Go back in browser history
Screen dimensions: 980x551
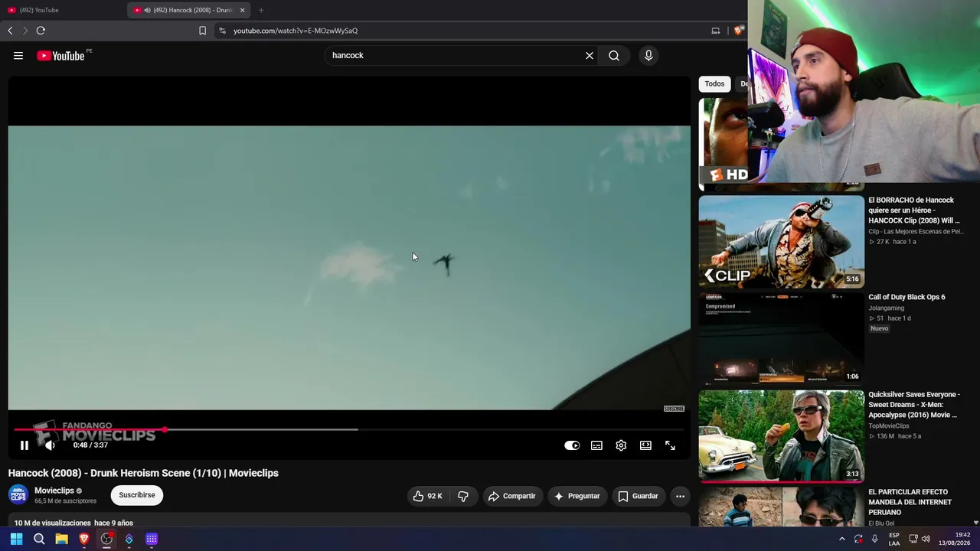click(10, 31)
